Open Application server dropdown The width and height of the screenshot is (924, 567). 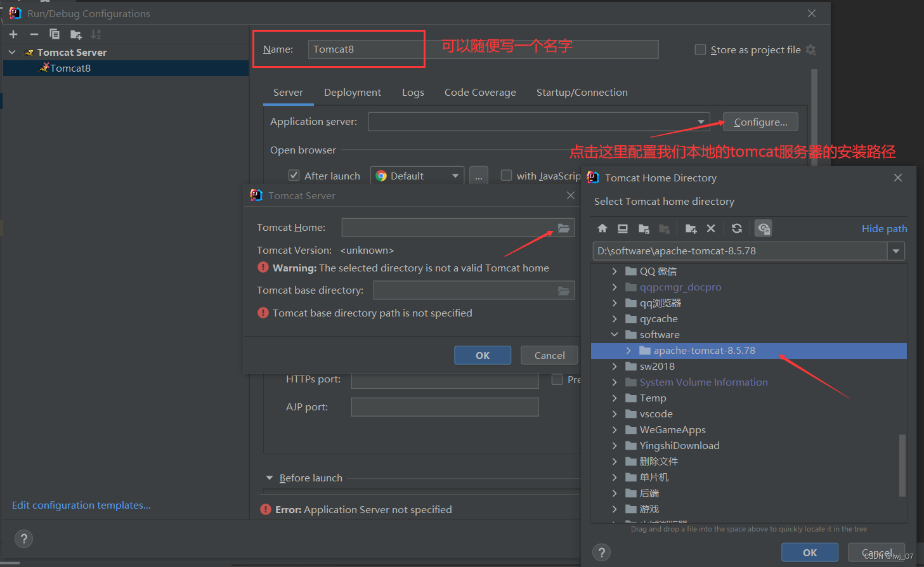[701, 122]
